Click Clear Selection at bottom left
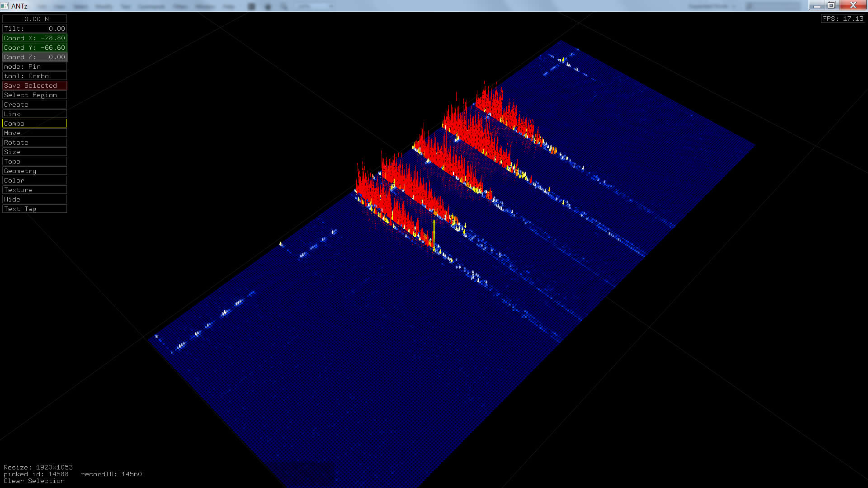The image size is (868, 488). 34,481
